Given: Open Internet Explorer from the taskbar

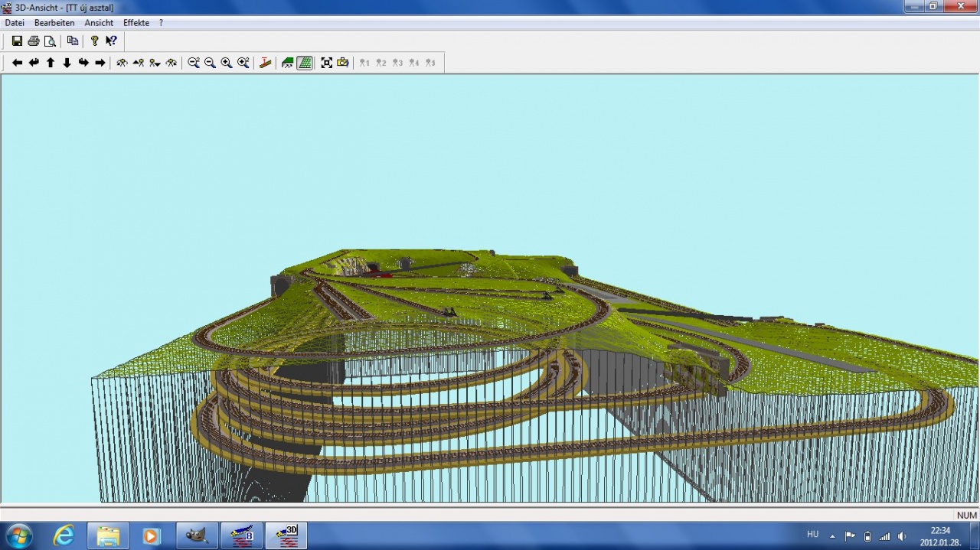Looking at the screenshot, I should (x=64, y=535).
